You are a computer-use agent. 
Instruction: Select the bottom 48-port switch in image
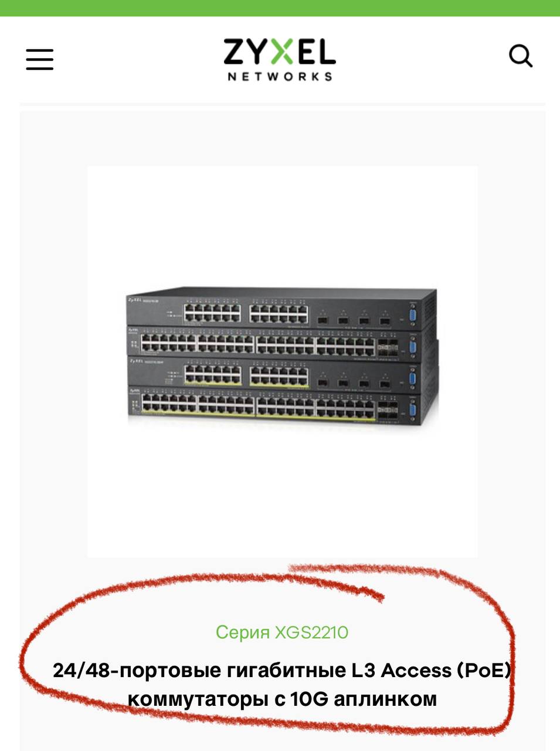pyautogui.click(x=283, y=406)
